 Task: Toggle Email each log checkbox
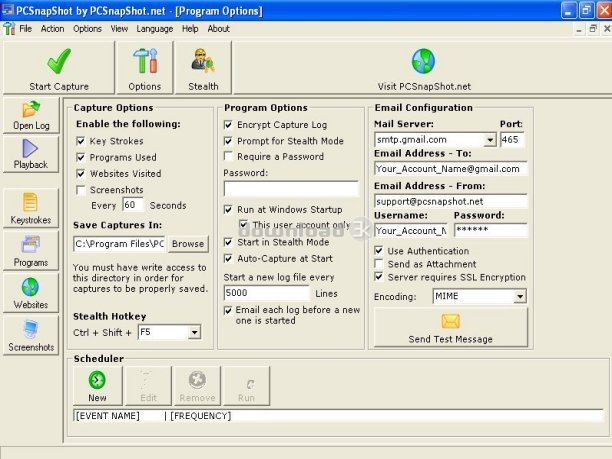tap(228, 311)
